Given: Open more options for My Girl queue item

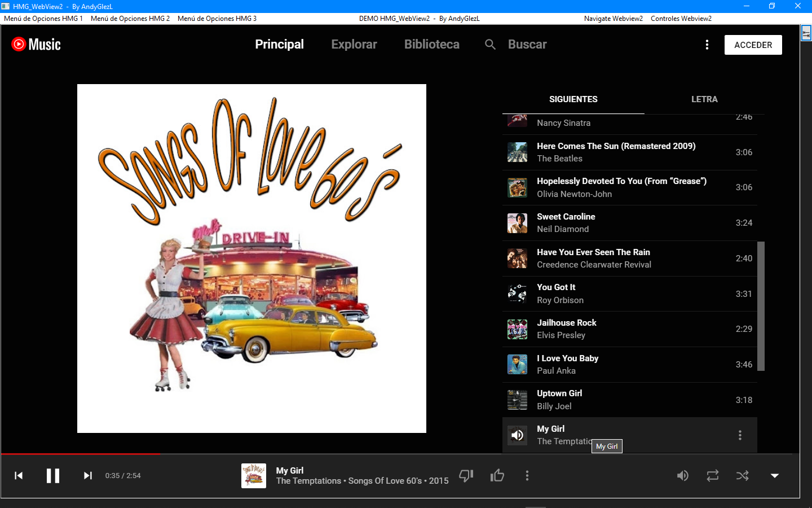Looking at the screenshot, I should pos(740,435).
